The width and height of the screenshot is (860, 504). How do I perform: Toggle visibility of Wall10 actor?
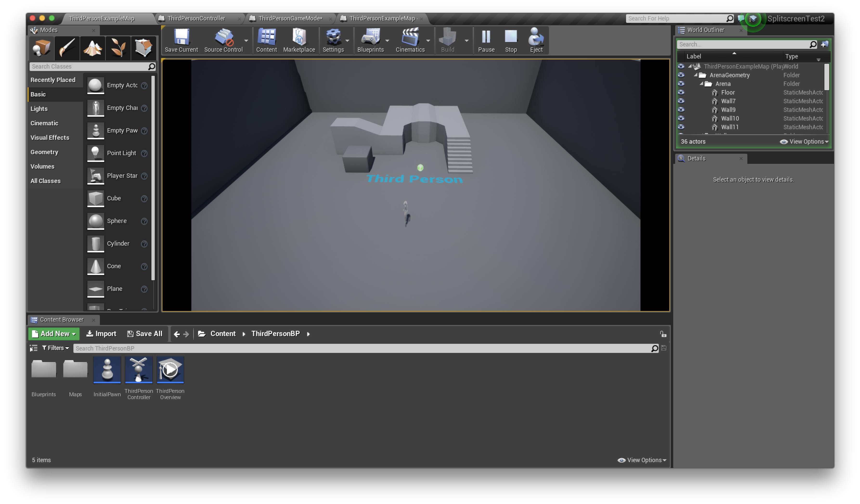pyautogui.click(x=681, y=118)
